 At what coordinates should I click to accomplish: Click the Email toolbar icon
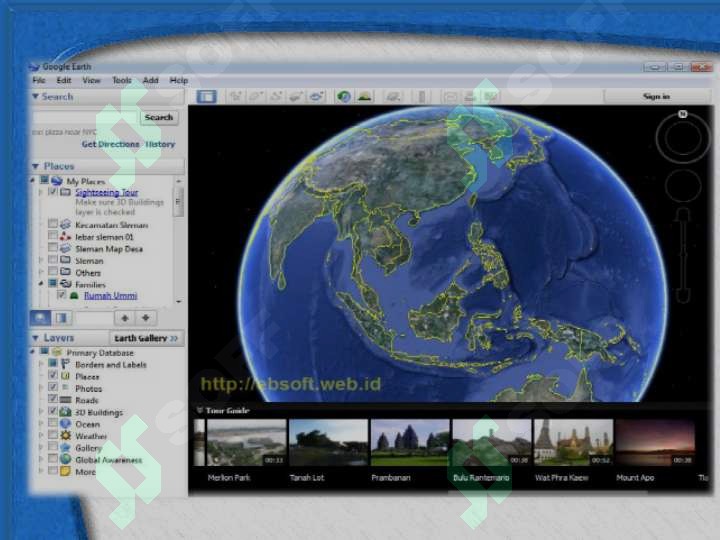(x=450, y=96)
